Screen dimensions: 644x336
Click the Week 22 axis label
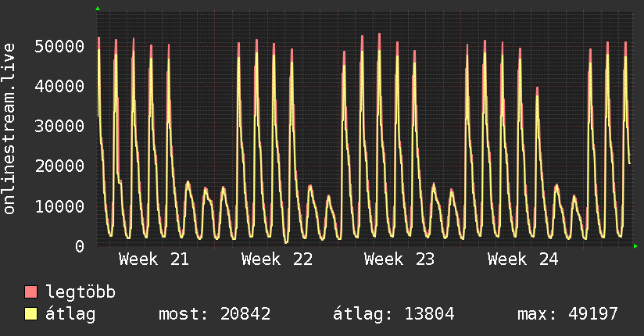click(x=277, y=259)
